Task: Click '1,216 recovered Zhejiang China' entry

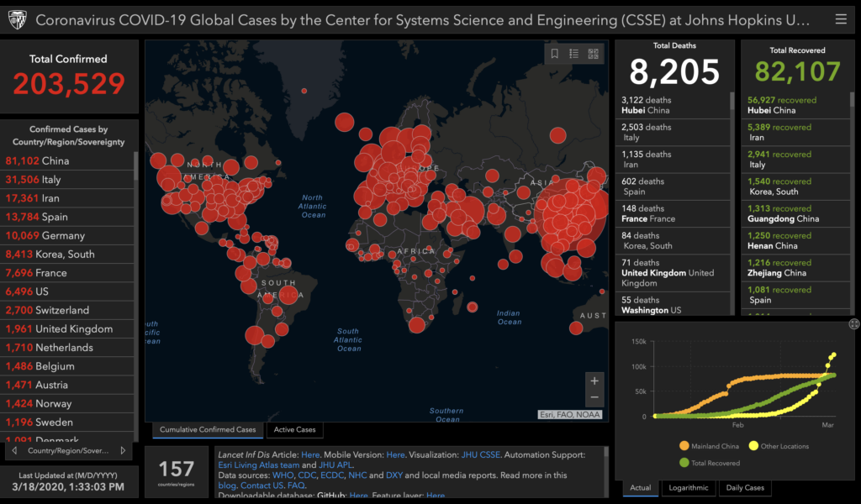Action: point(795,268)
